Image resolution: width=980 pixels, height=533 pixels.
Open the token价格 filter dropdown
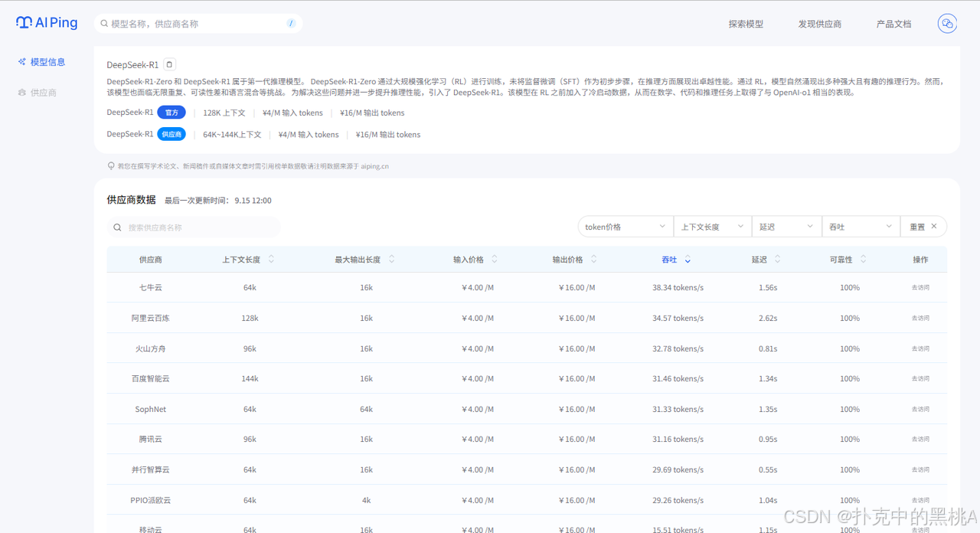click(626, 227)
